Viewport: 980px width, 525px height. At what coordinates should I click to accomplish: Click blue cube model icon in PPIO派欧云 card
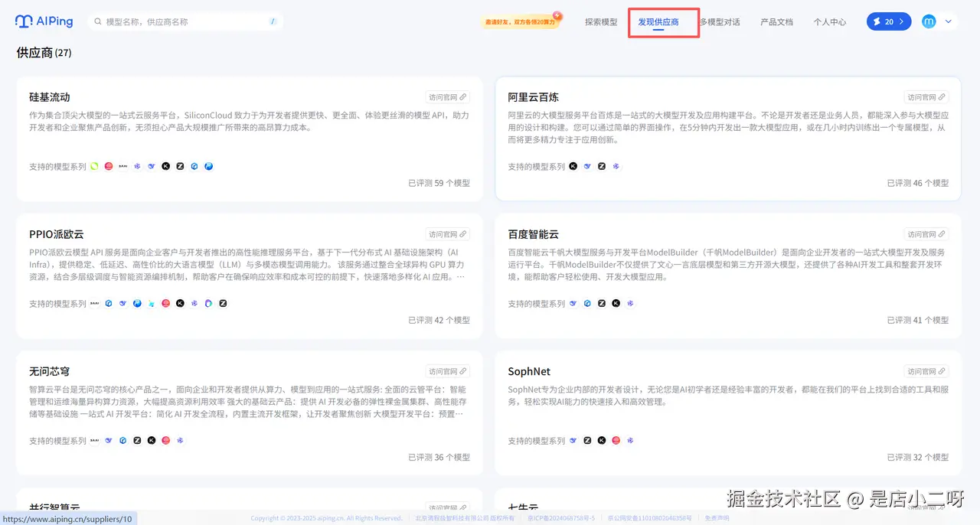109,303
